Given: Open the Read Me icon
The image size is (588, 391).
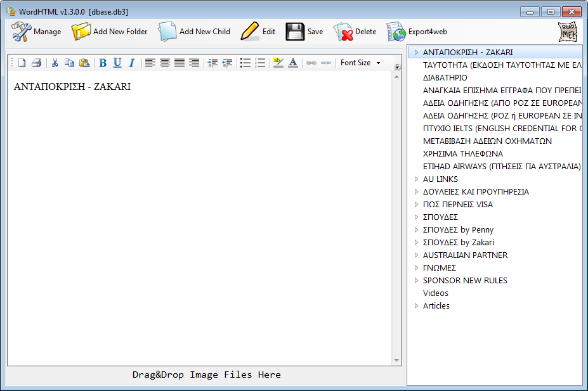Looking at the screenshot, I should coord(568,32).
